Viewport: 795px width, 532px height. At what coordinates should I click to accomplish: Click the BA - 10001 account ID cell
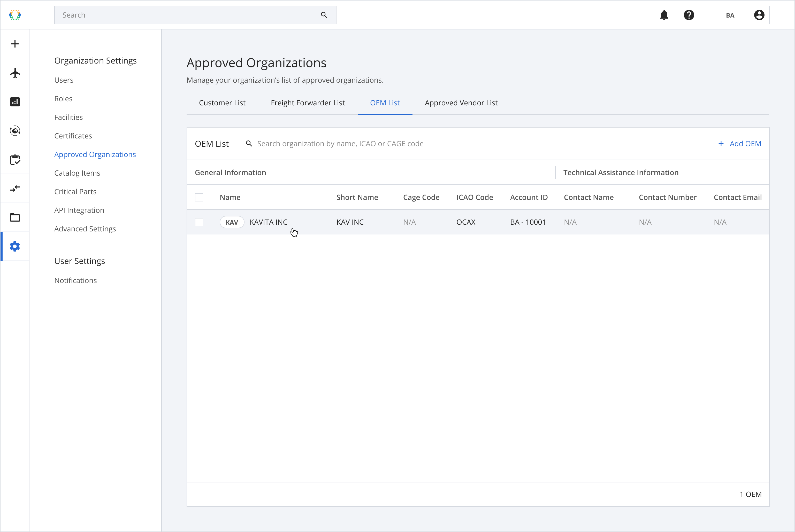click(x=528, y=222)
